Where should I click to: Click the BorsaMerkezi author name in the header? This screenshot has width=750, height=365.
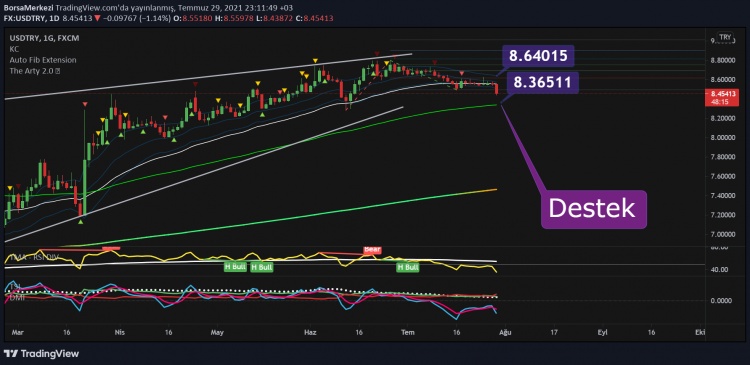click(29, 8)
